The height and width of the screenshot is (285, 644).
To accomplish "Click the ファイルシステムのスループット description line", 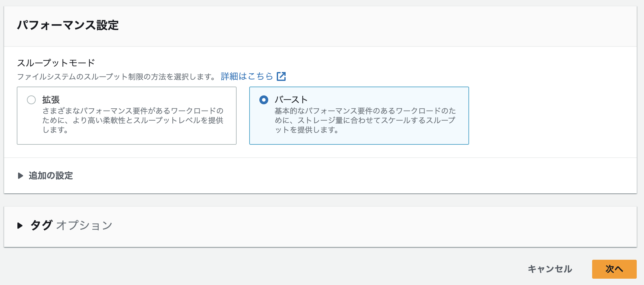I will [116, 77].
